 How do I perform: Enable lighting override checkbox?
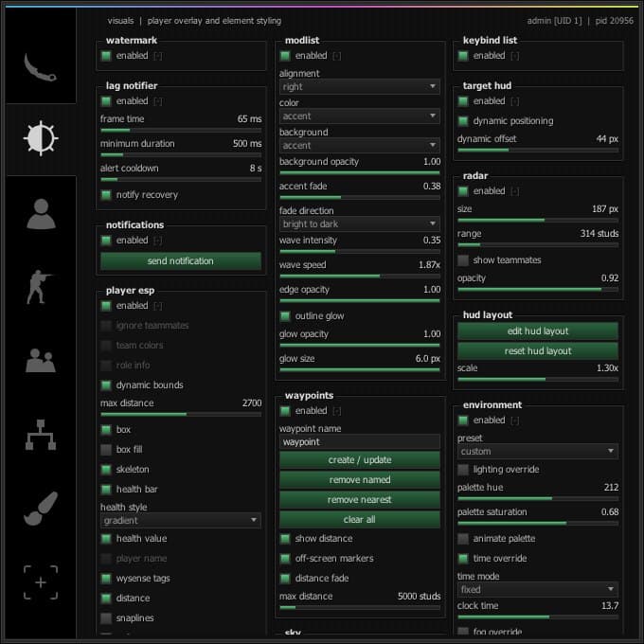click(463, 469)
